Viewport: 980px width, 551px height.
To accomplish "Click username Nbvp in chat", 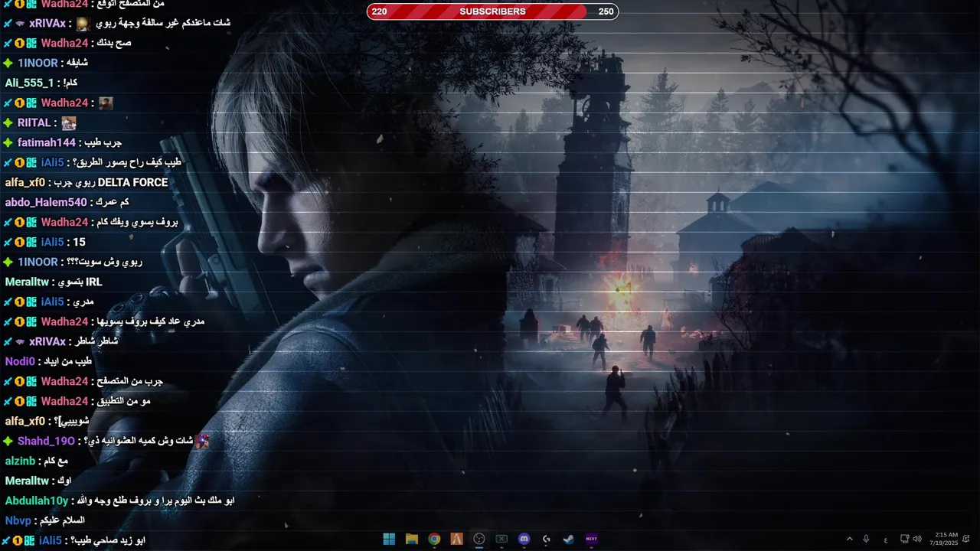I will (18, 520).
